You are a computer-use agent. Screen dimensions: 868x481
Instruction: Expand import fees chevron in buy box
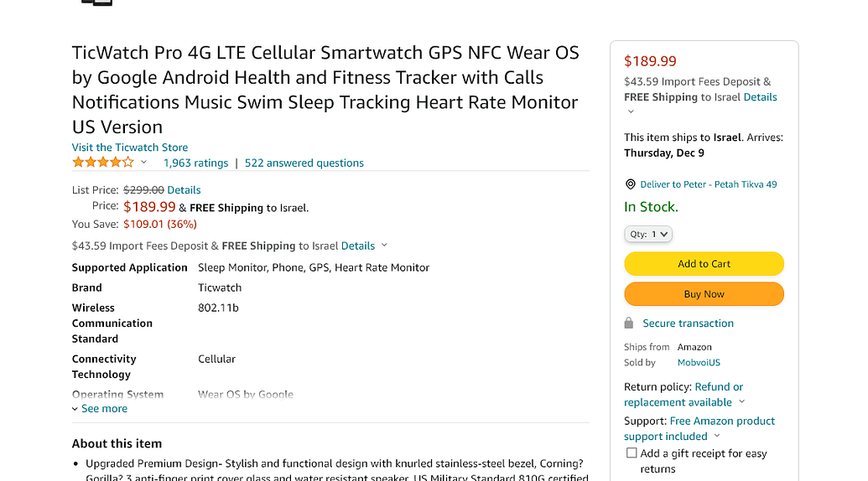pos(631,111)
